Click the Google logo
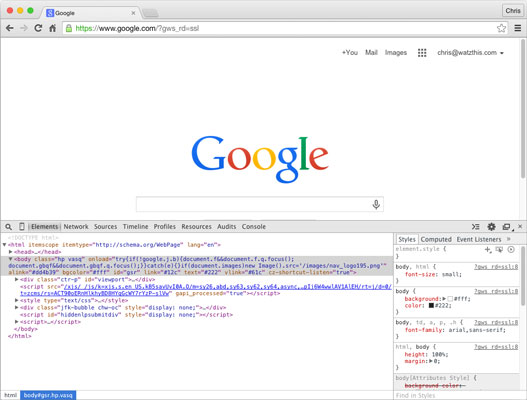Image resolution: width=527 pixels, height=400 pixels. 260,159
